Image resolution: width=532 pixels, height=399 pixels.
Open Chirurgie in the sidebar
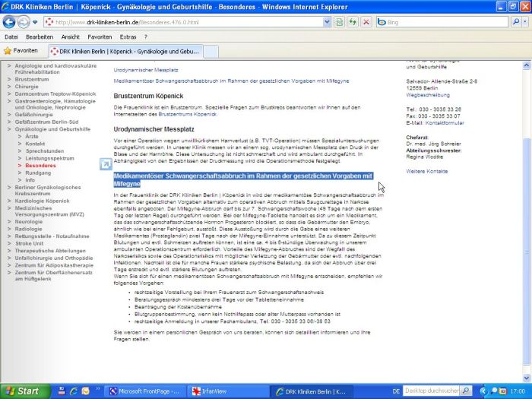coord(27,87)
